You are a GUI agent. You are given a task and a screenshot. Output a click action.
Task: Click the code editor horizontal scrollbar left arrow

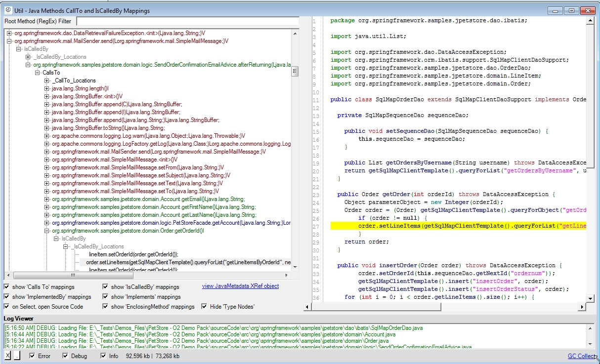coord(306,307)
